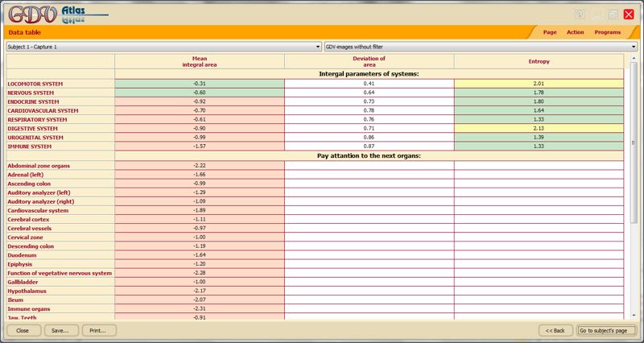Click the cardiovascular entropy value 1.64
Screen dimensions: 644x343
tap(539, 110)
